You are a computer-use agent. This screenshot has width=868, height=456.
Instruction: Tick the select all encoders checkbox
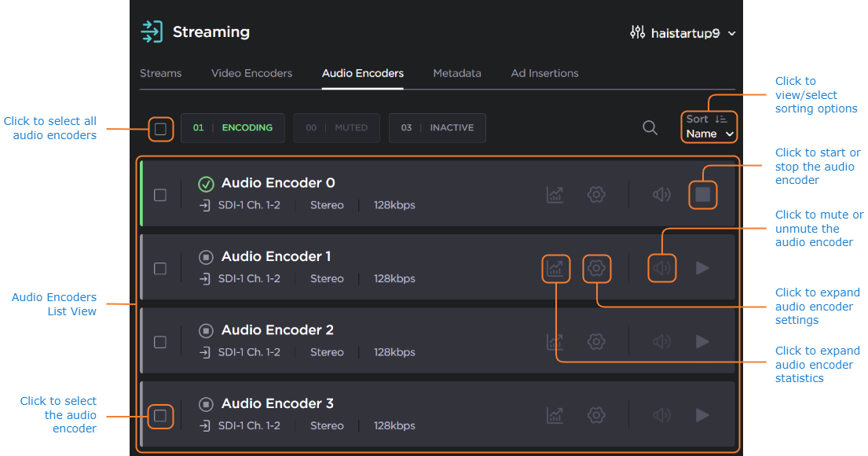pos(160,128)
